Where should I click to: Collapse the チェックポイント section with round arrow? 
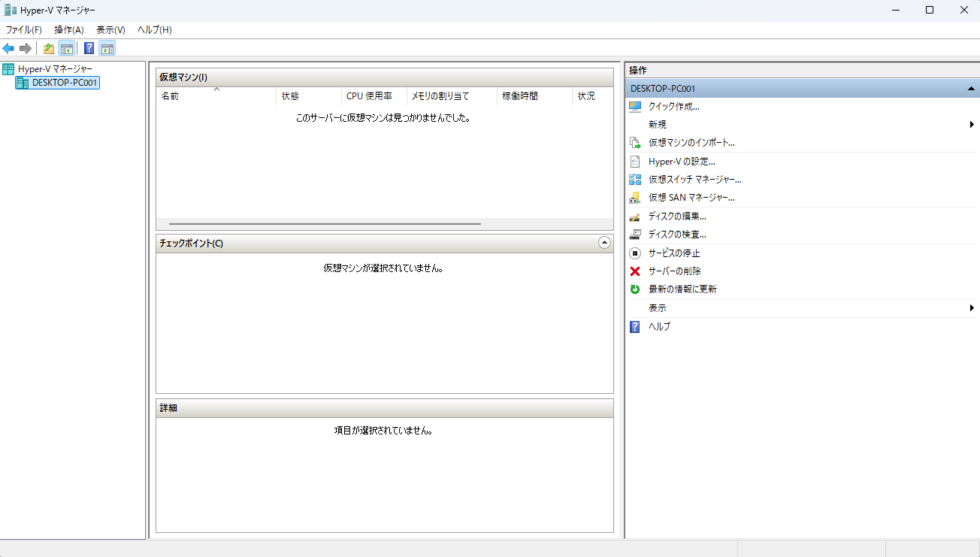coord(604,243)
